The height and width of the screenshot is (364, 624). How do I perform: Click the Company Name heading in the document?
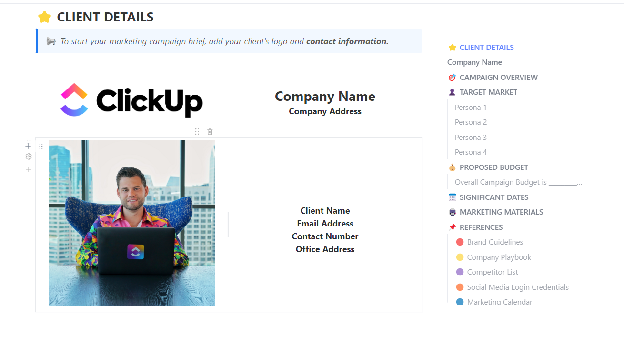click(325, 97)
